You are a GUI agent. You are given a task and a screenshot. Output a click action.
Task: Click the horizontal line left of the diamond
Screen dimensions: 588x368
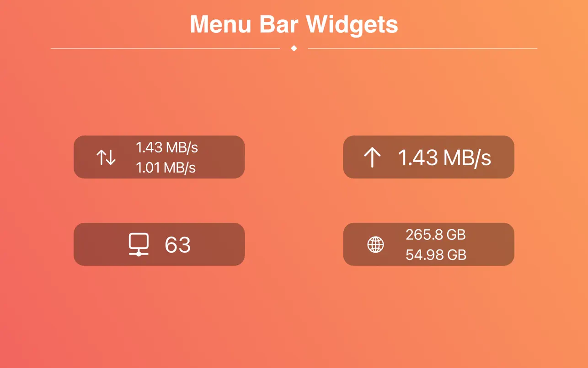tap(165, 48)
